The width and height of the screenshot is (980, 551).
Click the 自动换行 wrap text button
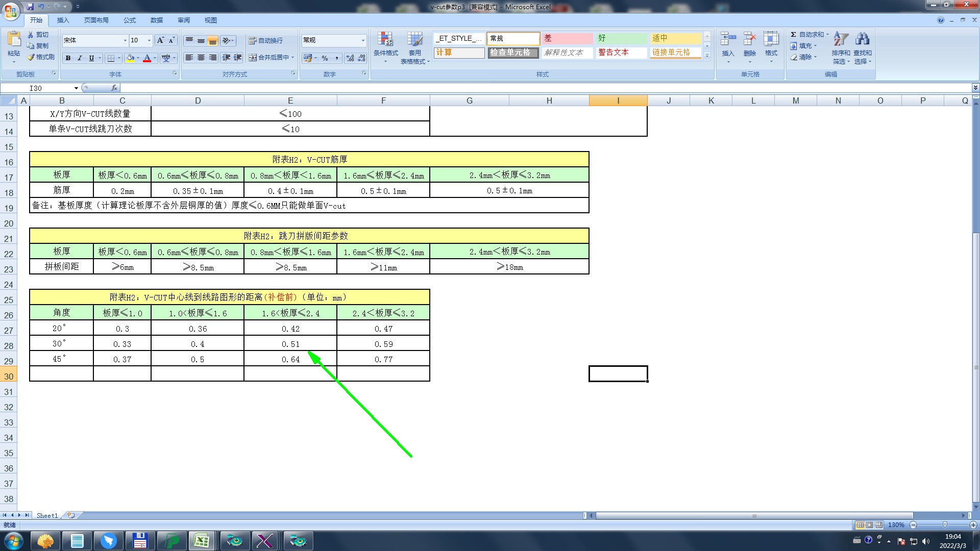coord(265,40)
